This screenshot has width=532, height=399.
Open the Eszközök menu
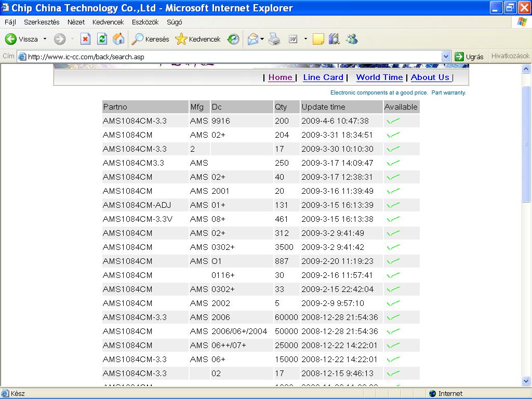coord(145,22)
